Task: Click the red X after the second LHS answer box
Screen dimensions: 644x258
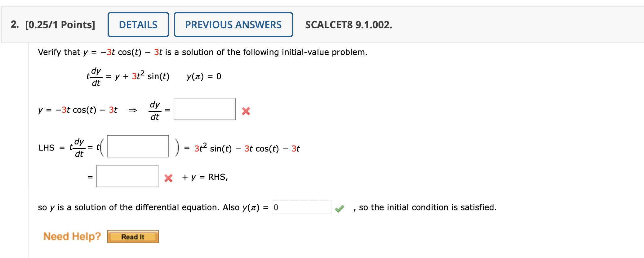Action: click(x=168, y=178)
